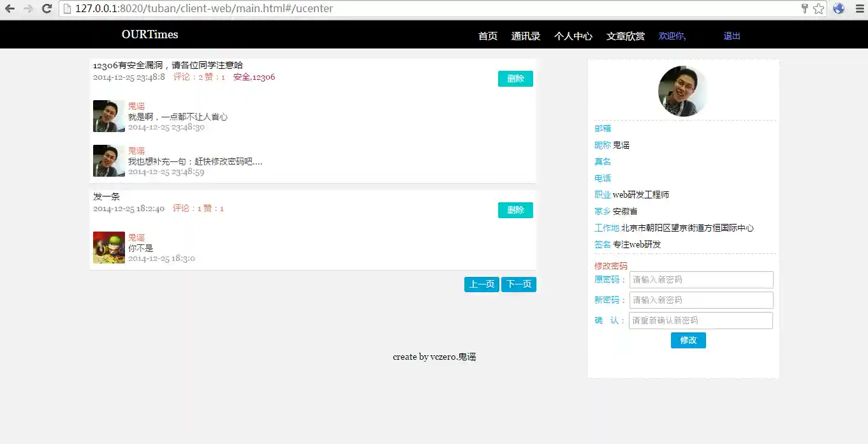Delete the 发一条 post
Viewport: 868px width, 444px height.
tap(515, 211)
